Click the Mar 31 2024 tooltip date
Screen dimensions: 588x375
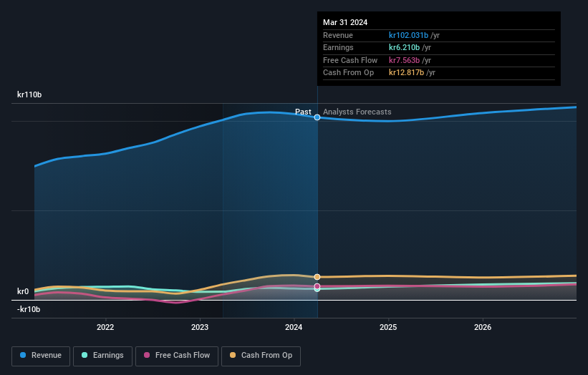pyautogui.click(x=345, y=22)
